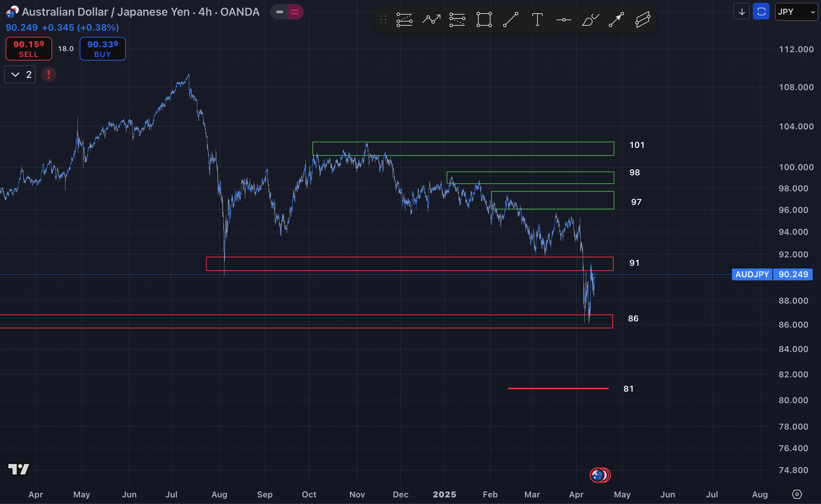Toggle the pink squiggle switch near the symbol title

294,11
